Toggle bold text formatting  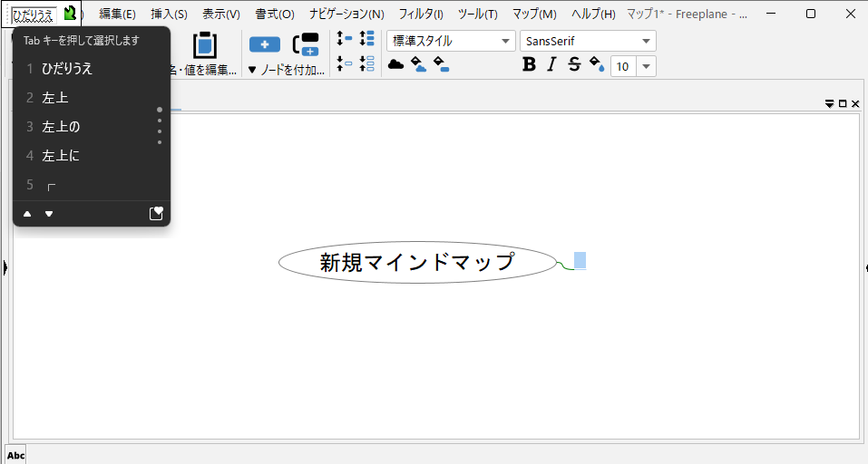click(x=529, y=64)
